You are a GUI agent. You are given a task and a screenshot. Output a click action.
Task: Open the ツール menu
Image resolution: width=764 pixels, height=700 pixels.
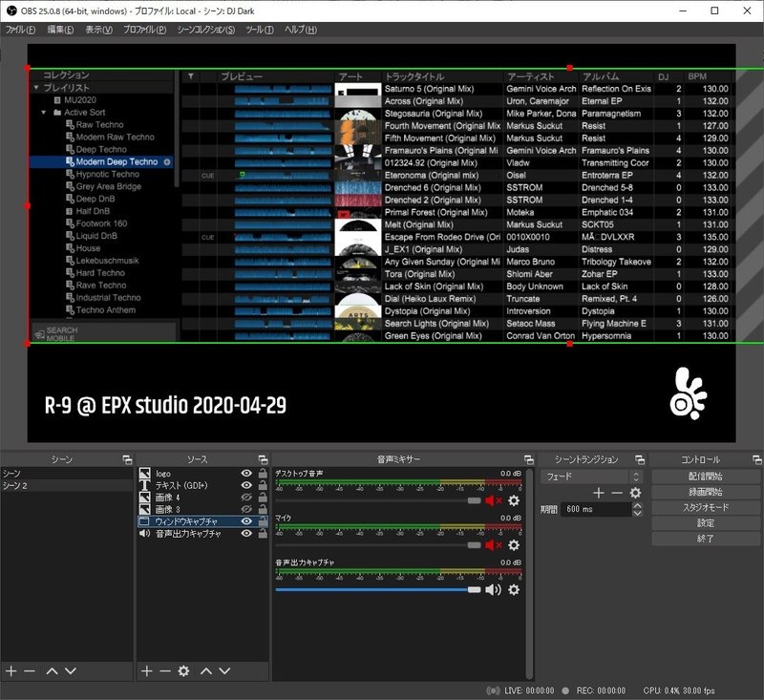[x=260, y=30]
